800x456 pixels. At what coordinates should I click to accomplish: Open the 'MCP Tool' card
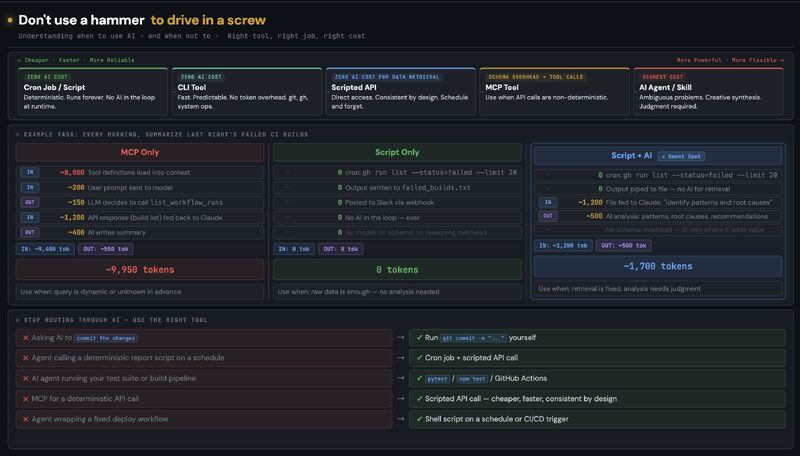[x=555, y=91]
